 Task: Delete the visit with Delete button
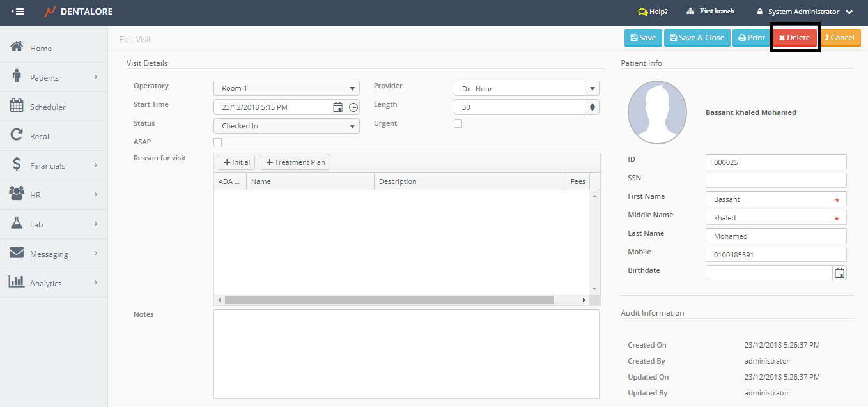pos(794,38)
